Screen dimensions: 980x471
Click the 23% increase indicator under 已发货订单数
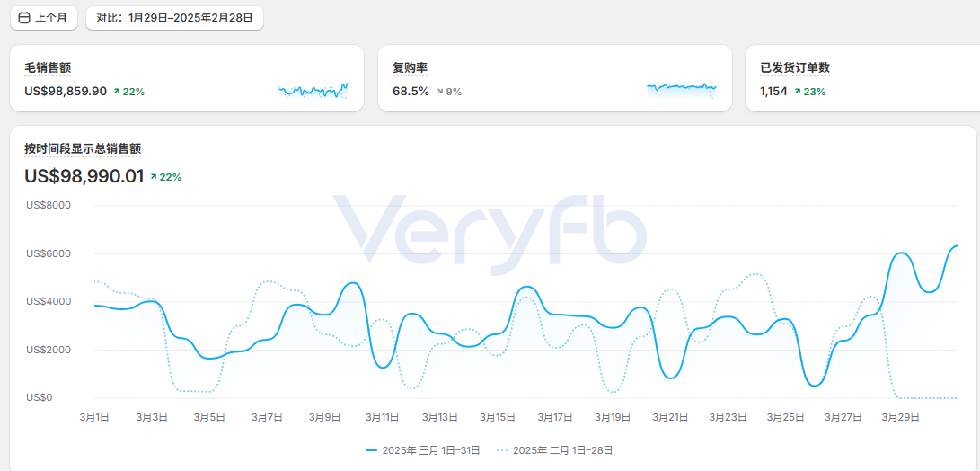tap(810, 92)
